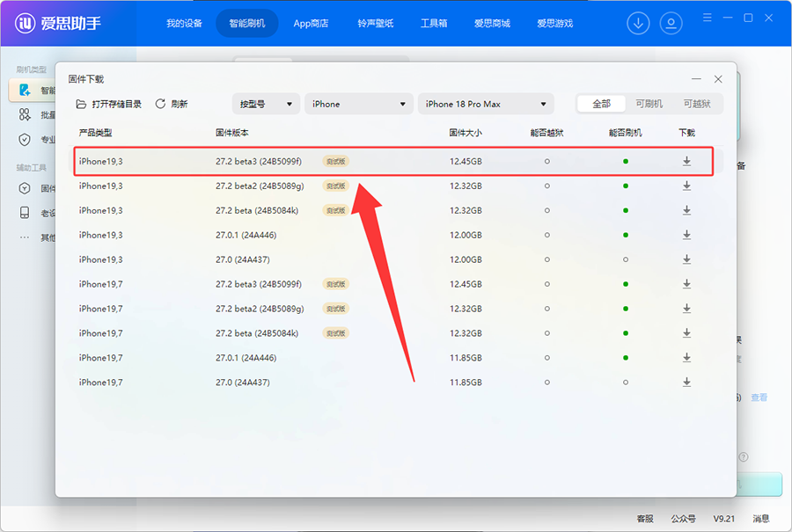Close the firmware download dialog

[718, 79]
